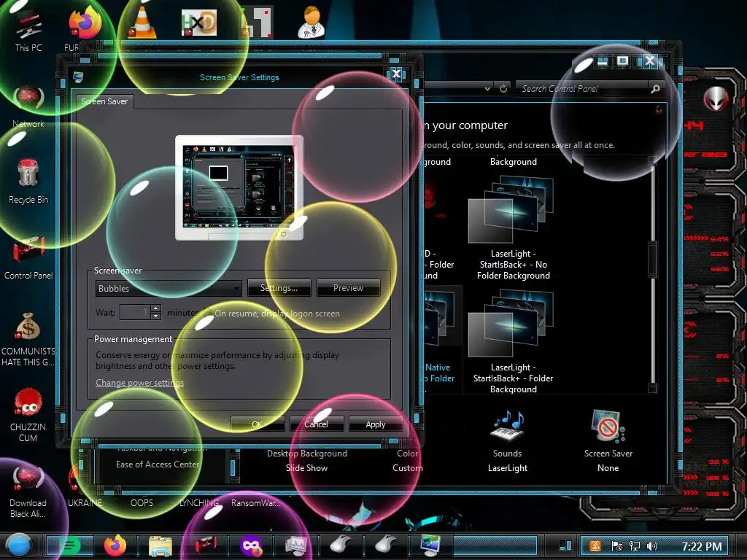Click the search magnifier in Control Panel
747x560 pixels.
[x=656, y=88]
